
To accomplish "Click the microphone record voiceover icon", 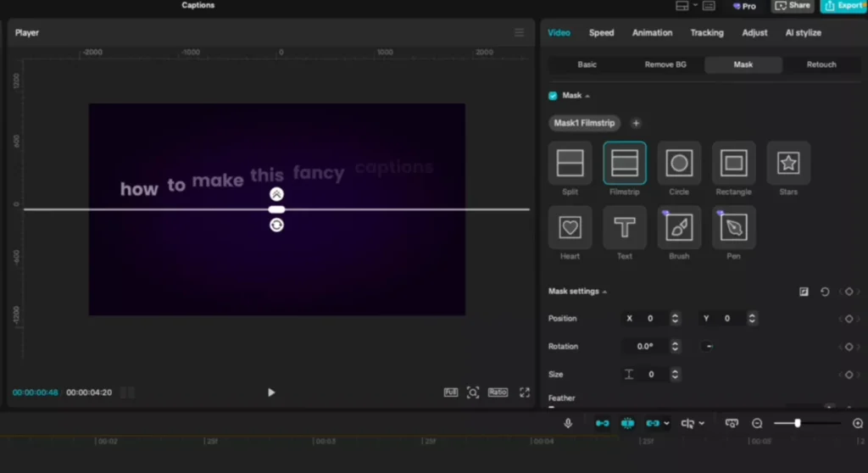I will (x=568, y=423).
